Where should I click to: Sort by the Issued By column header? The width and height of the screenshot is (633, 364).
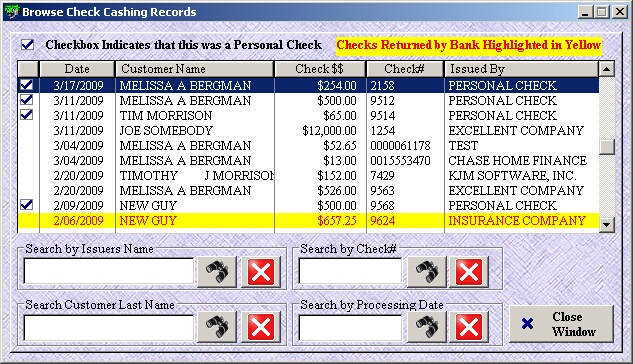[521, 69]
